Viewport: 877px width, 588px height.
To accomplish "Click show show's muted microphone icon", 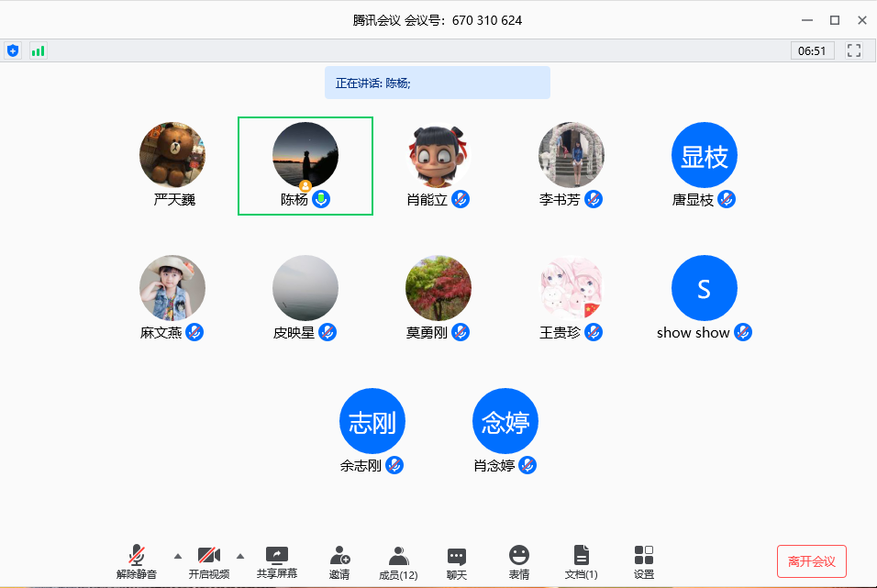I will (743, 332).
